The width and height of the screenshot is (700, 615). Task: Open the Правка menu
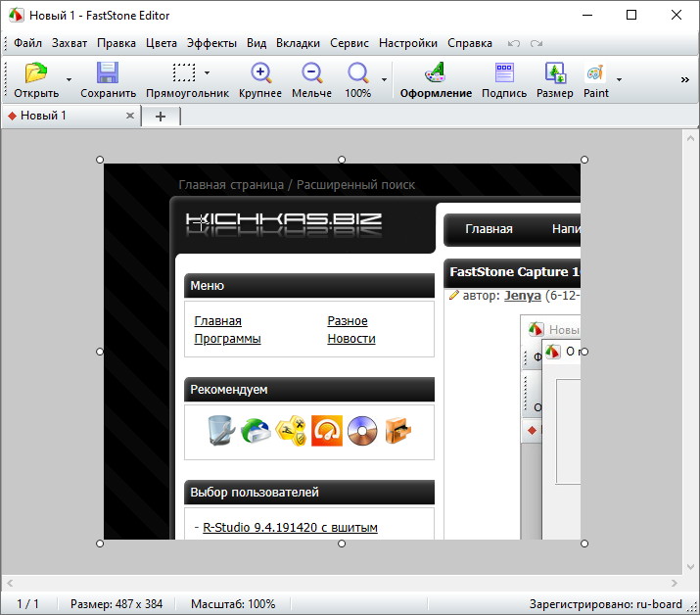point(117,43)
